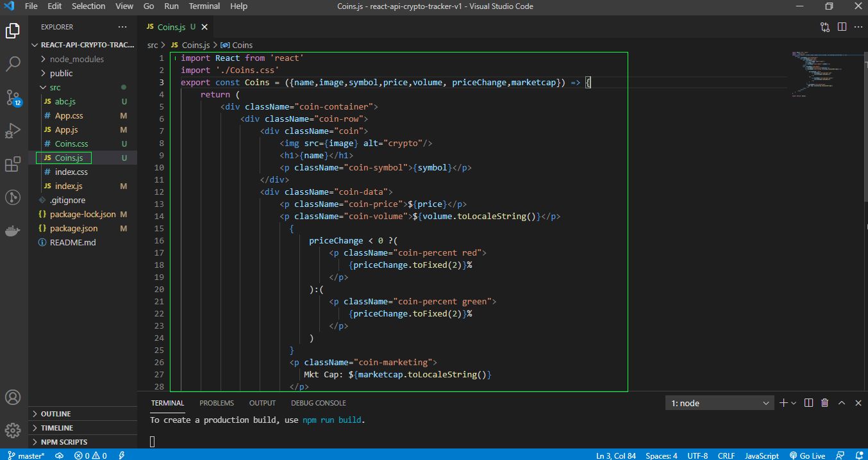The image size is (868, 460).
Task: Split the terminal
Action: (x=808, y=403)
